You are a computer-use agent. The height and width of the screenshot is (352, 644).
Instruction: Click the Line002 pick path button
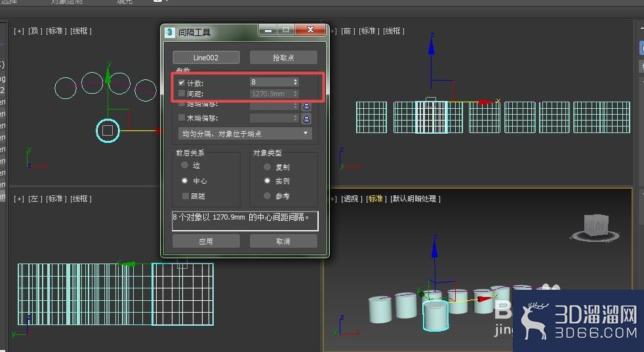[x=206, y=58]
